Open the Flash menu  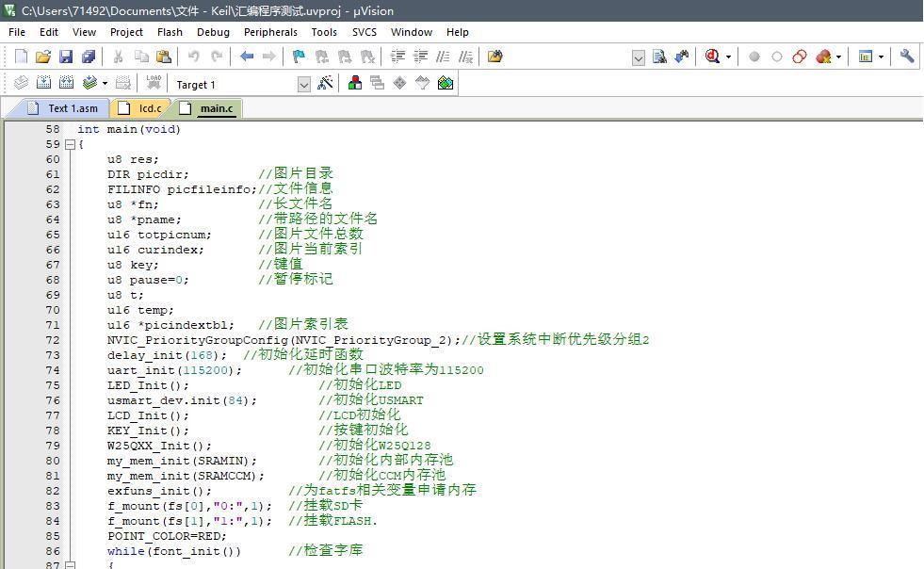click(x=170, y=32)
